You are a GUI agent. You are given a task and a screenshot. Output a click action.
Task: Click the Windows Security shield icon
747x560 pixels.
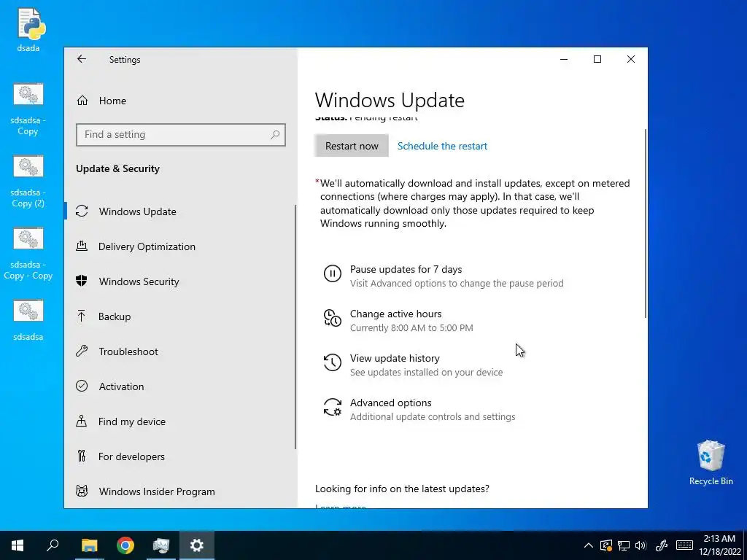[x=82, y=281]
